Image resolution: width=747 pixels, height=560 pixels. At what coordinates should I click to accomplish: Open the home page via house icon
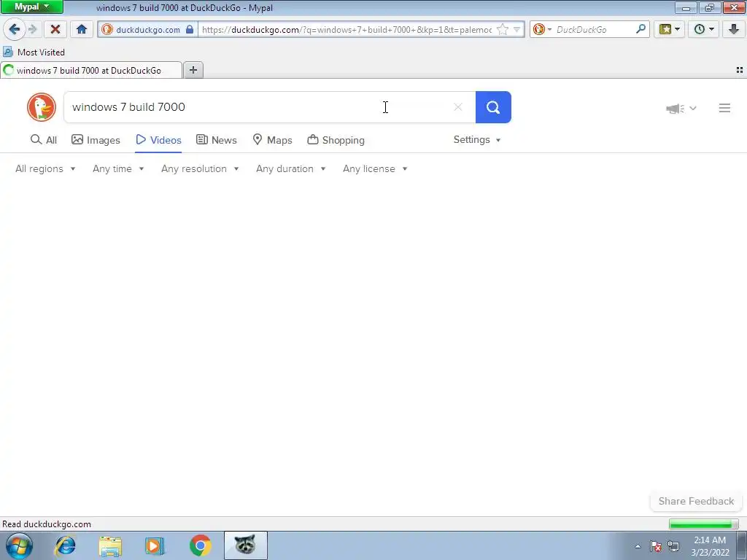click(x=82, y=29)
